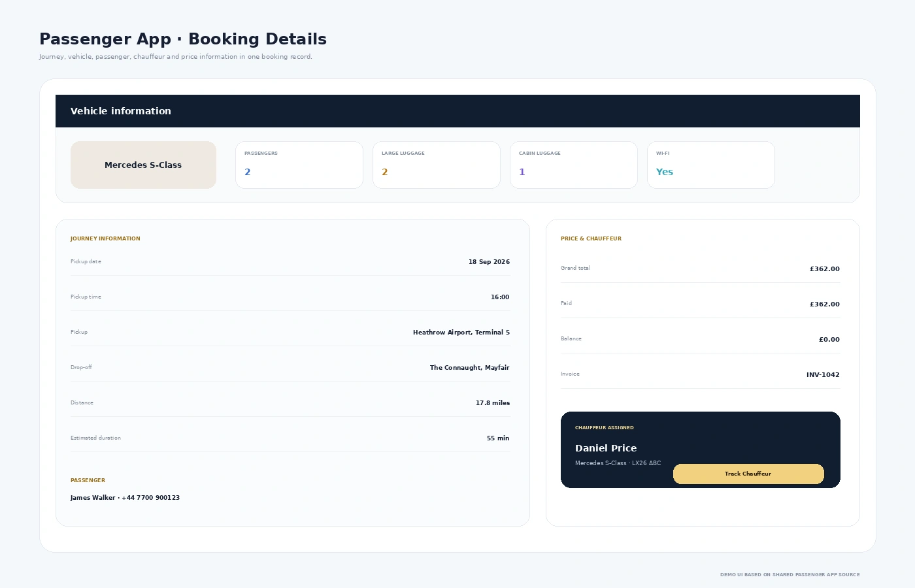The image size is (915, 588).
Task: Select pickup date 18 Sep 2026
Action: pyautogui.click(x=489, y=262)
